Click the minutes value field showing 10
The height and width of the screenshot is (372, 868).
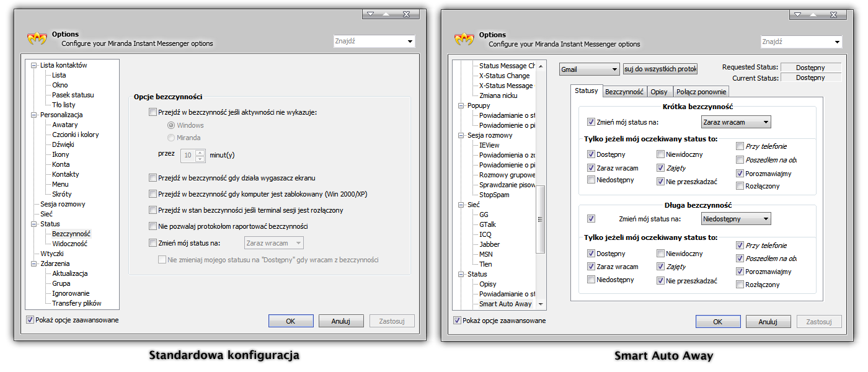coord(188,156)
